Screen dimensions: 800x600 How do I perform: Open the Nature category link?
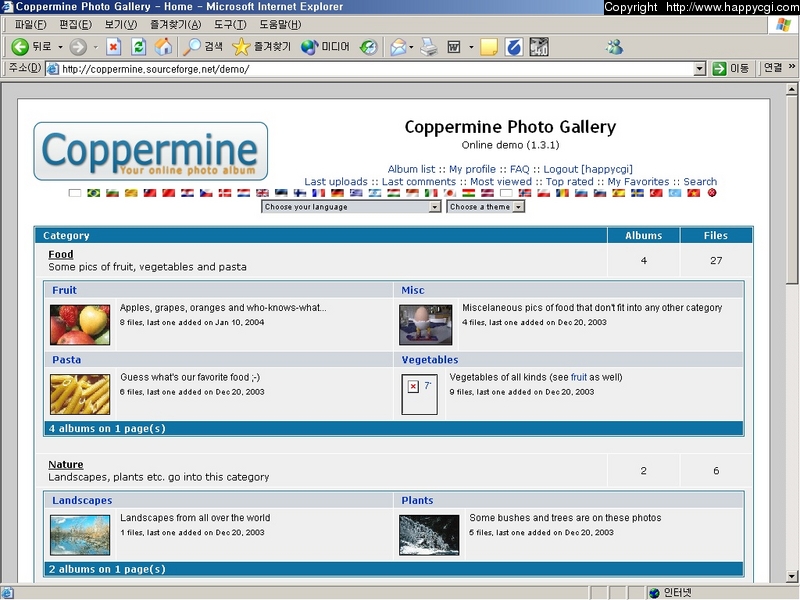point(66,464)
